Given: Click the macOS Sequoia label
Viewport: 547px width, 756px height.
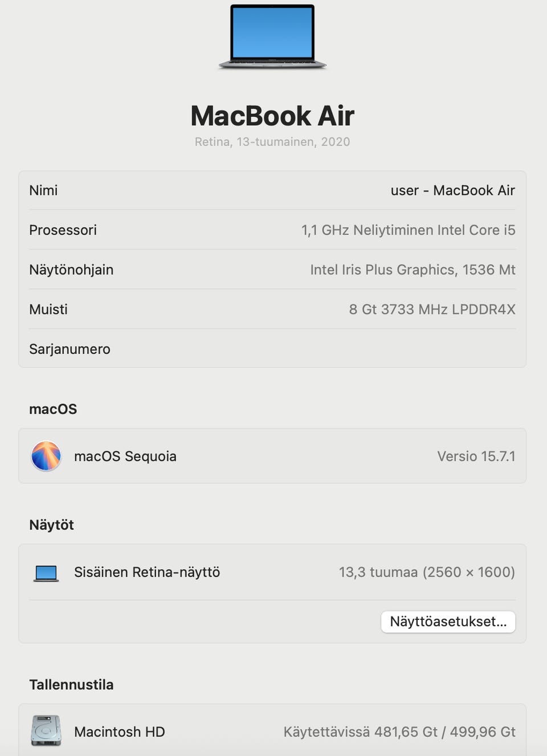Looking at the screenshot, I should coord(125,456).
